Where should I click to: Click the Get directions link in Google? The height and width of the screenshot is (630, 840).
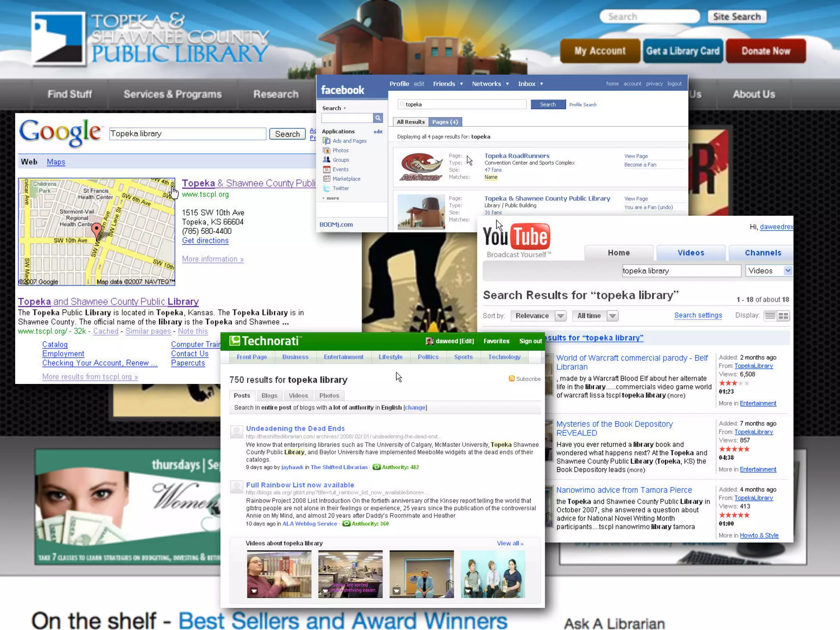click(205, 241)
